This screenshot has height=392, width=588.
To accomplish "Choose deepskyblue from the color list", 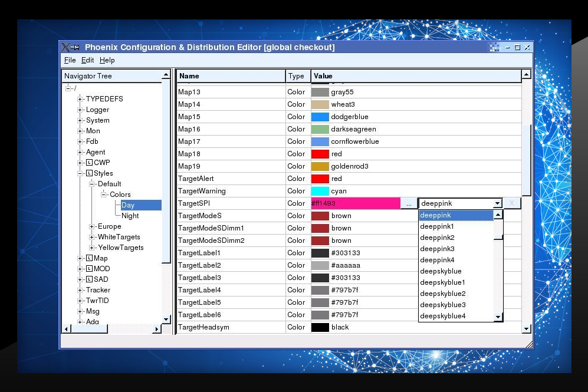I will [x=441, y=271].
